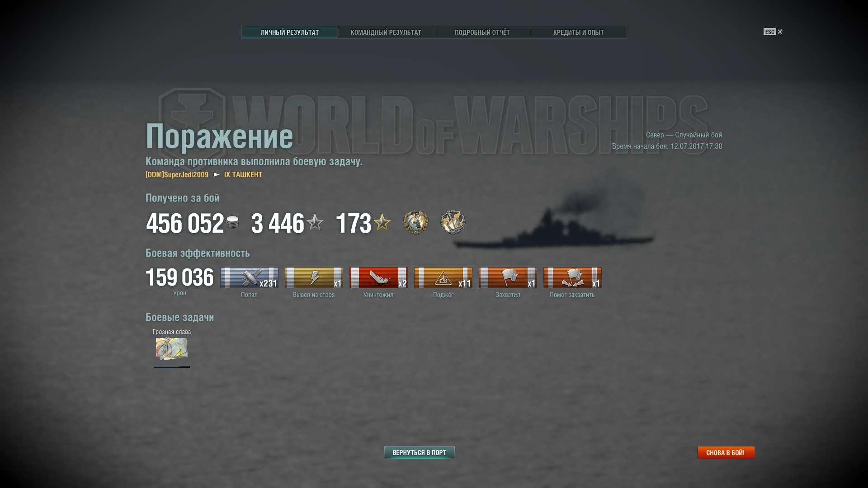Click the player name [DDM]SuperJedi2009
The height and width of the screenshot is (488, 868).
point(177,174)
